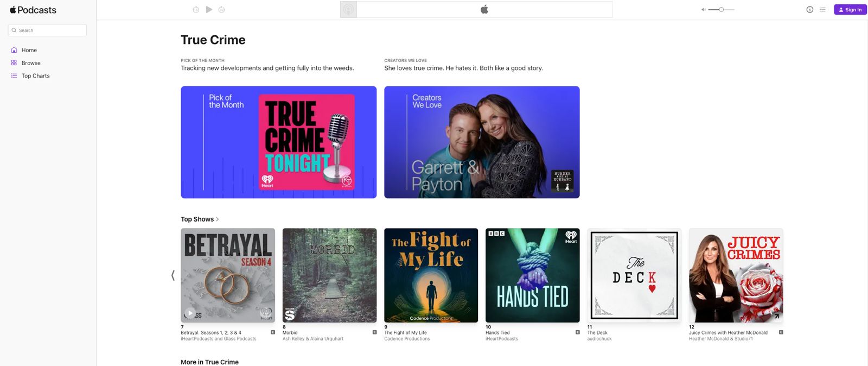The image size is (868, 366).
Task: Mute using the speaker volume icon
Action: coord(703,10)
